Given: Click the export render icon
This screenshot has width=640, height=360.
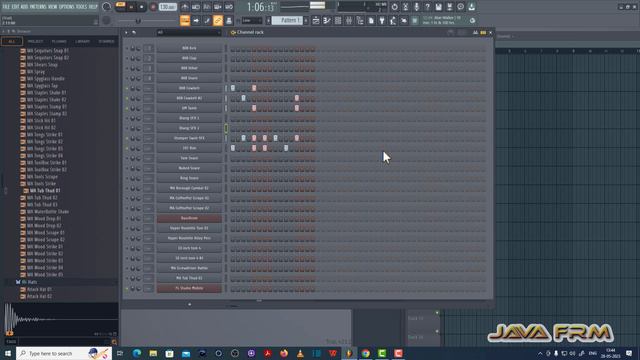Looking at the screenshot, I should tap(449, 7).
